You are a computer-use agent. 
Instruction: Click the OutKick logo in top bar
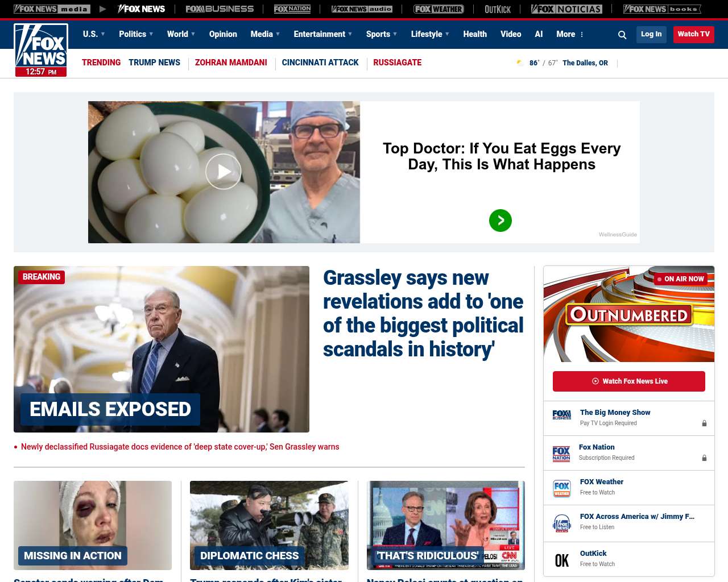tap(498, 9)
